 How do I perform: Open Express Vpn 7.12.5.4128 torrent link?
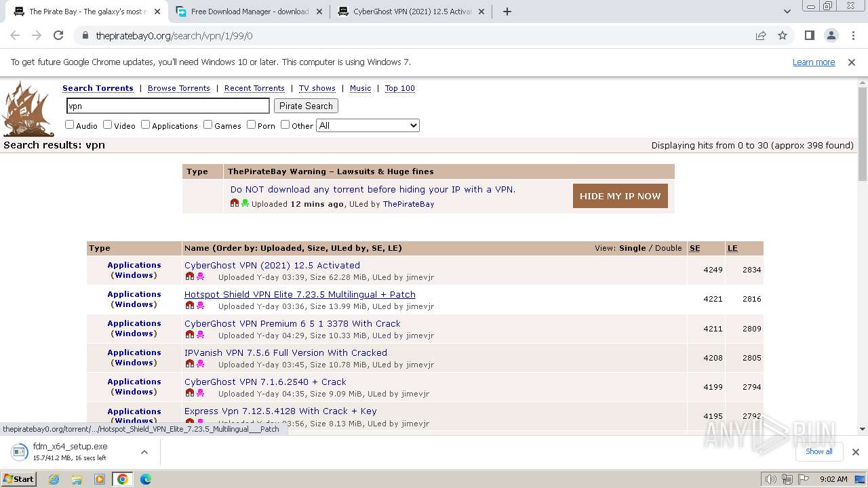[x=281, y=411]
